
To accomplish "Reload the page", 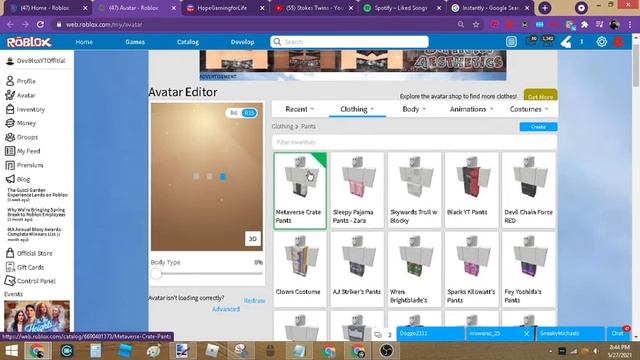I will click(40, 24).
